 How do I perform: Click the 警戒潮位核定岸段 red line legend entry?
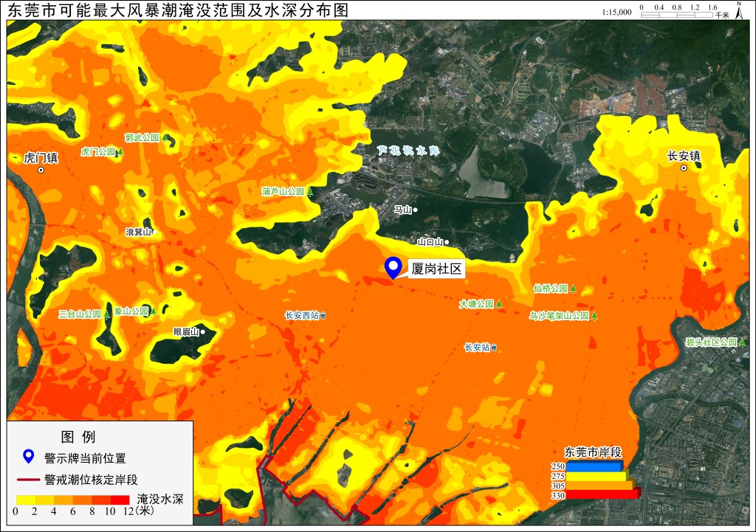coord(78,480)
